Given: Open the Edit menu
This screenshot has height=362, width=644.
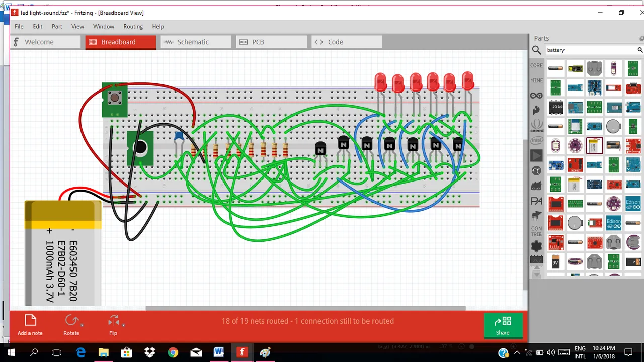Looking at the screenshot, I should (x=38, y=26).
